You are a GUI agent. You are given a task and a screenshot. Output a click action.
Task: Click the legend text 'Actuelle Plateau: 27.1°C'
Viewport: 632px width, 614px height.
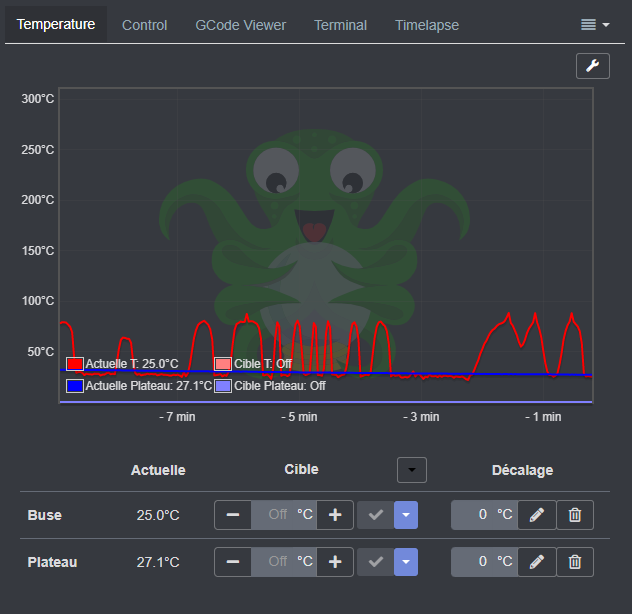click(x=149, y=386)
